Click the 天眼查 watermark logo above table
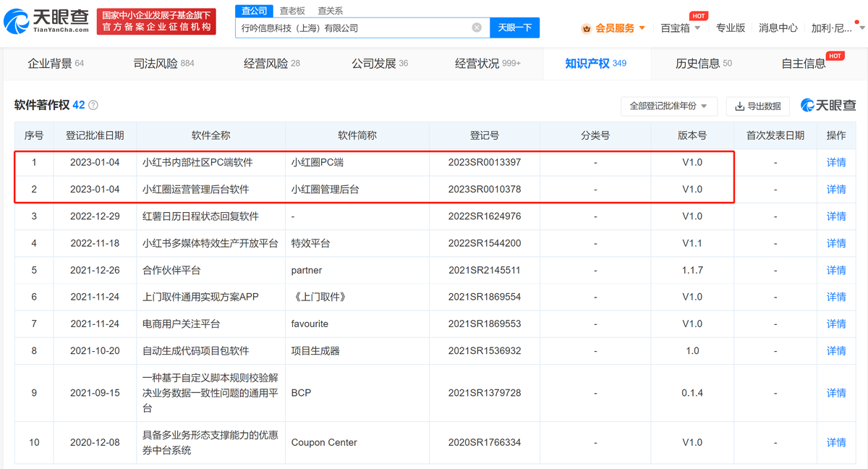Viewport: 868px width, 469px height. [828, 106]
